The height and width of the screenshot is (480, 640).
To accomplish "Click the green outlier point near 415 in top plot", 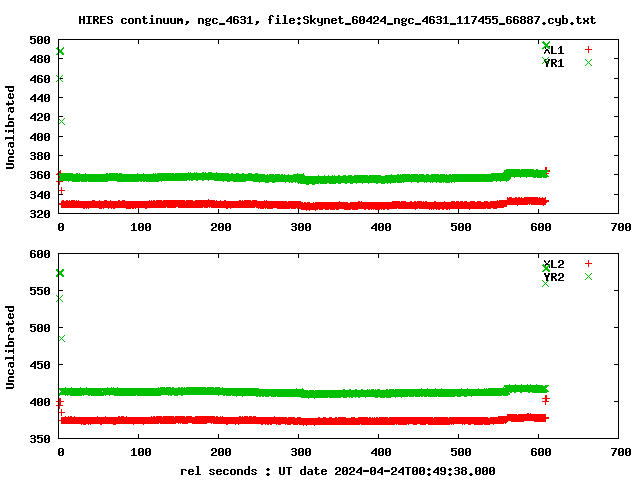I will (62, 121).
